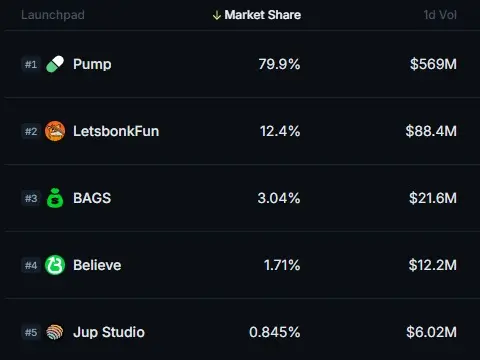
Task: Open the LetsbonkFun launchpad link
Action: pos(116,131)
